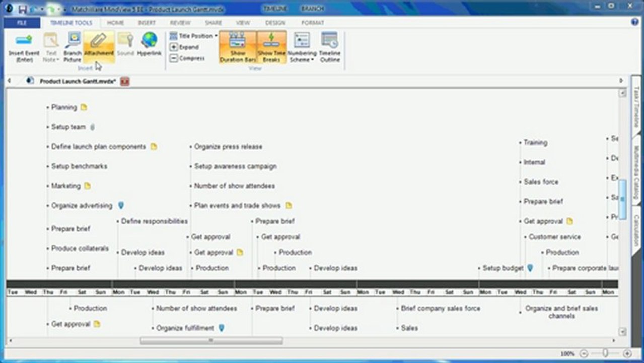The height and width of the screenshot is (363, 644).
Task: Close the Product Launch Gantt document tab
Action: pos(125,81)
